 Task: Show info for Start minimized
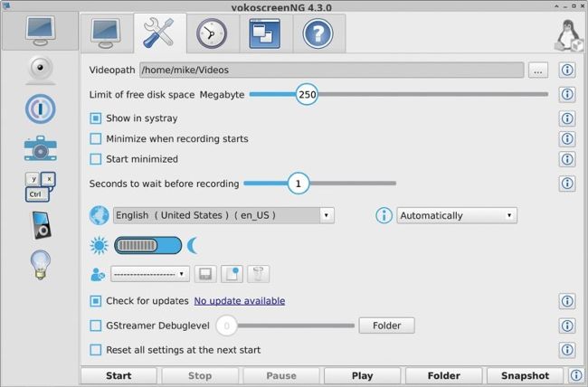[567, 159]
